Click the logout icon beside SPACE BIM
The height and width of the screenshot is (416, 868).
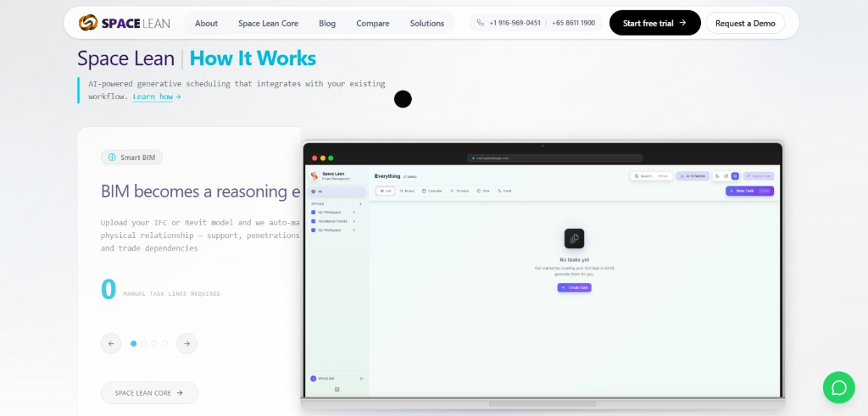(361, 379)
